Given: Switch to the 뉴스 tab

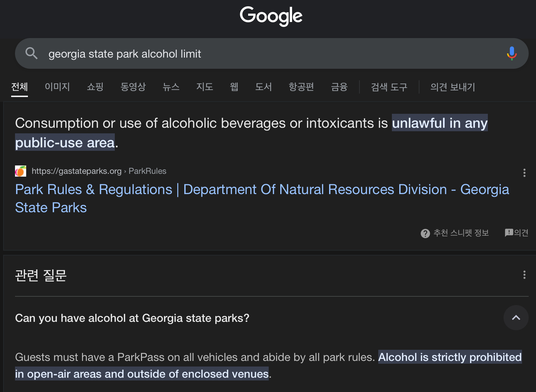Looking at the screenshot, I should [x=171, y=87].
